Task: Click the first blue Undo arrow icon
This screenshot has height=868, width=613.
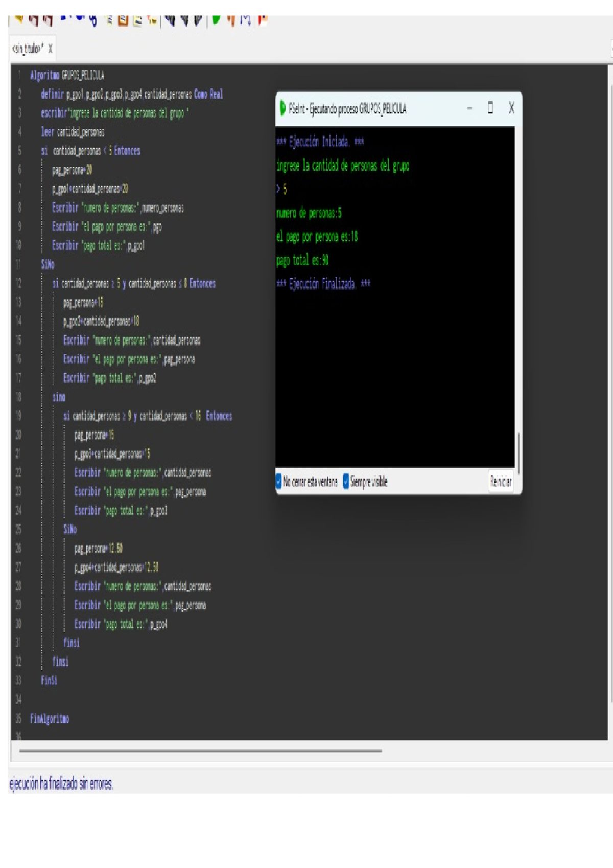Action: (64, 18)
